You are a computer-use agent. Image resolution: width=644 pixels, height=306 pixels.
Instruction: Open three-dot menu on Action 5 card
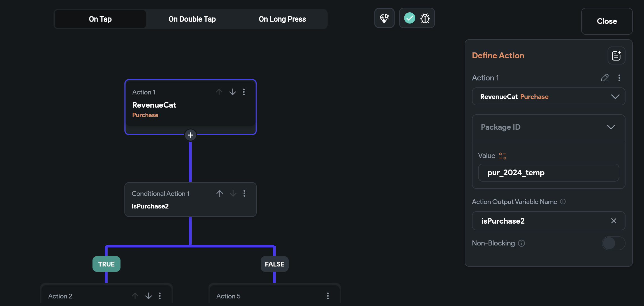pos(328,296)
